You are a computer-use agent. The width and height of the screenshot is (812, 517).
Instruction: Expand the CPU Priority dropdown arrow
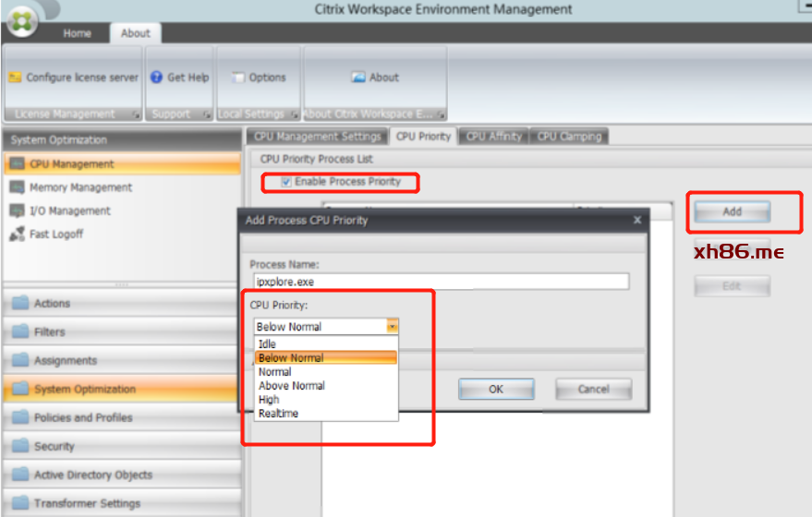pos(393,327)
